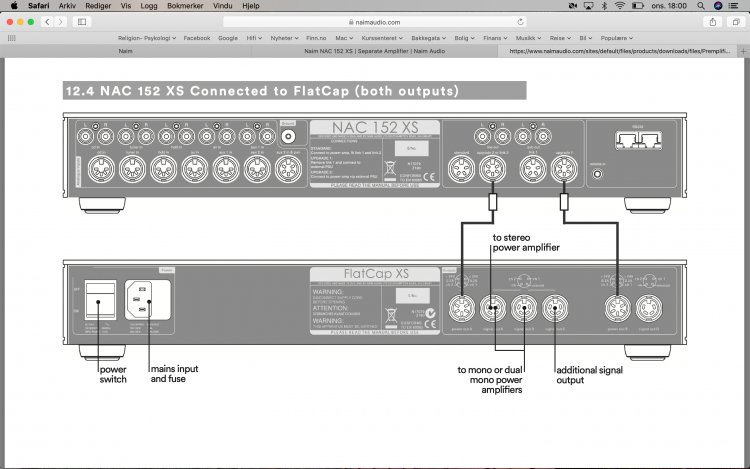Click the 'to stereo power amplifier' caption
The width and height of the screenshot is (750, 469).
click(526, 242)
